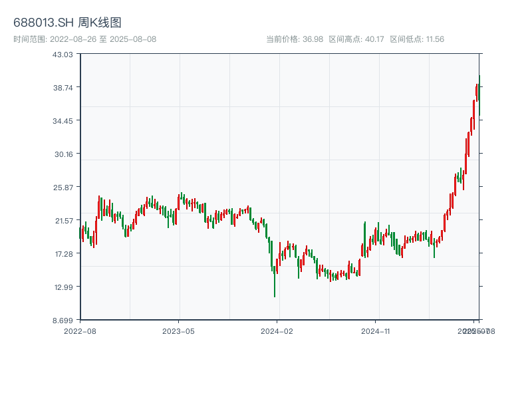Click the 区间低点 11.56 label
The image size is (532, 399).
[x=417, y=39]
